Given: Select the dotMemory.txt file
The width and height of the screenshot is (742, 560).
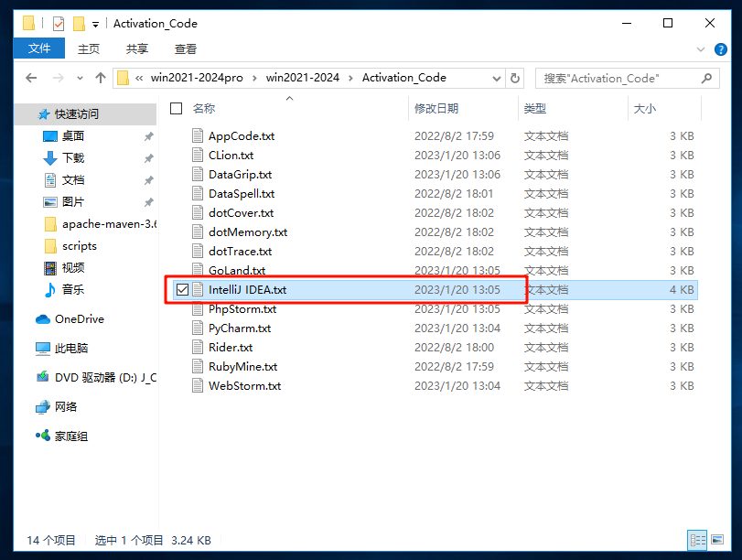Looking at the screenshot, I should pos(248,232).
